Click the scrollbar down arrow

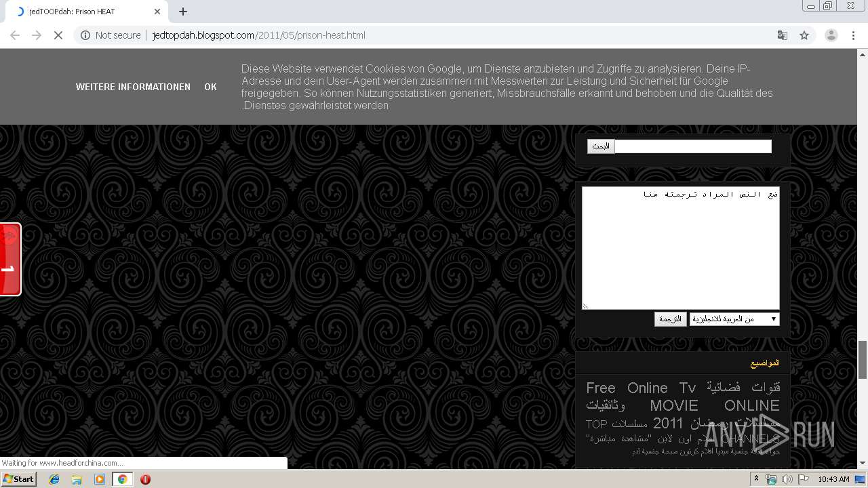[863, 464]
